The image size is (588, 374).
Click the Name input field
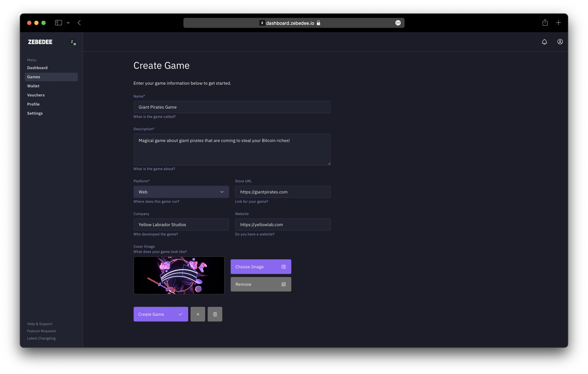[x=232, y=107]
